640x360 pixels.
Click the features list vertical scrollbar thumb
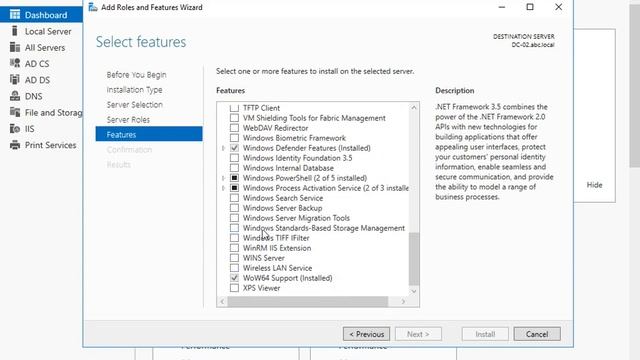click(414, 259)
